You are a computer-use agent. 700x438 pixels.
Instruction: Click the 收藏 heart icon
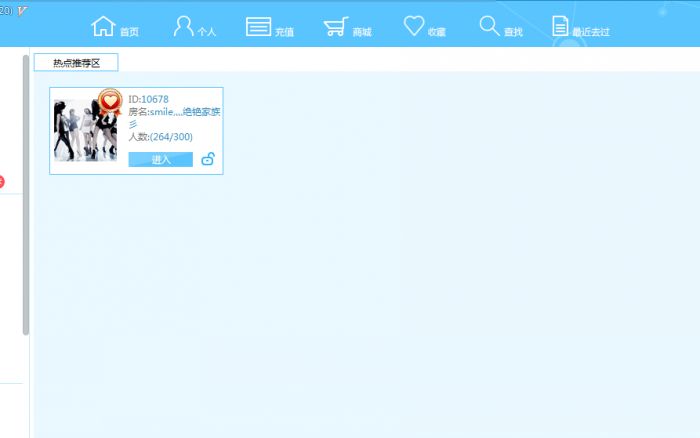pyautogui.click(x=414, y=26)
